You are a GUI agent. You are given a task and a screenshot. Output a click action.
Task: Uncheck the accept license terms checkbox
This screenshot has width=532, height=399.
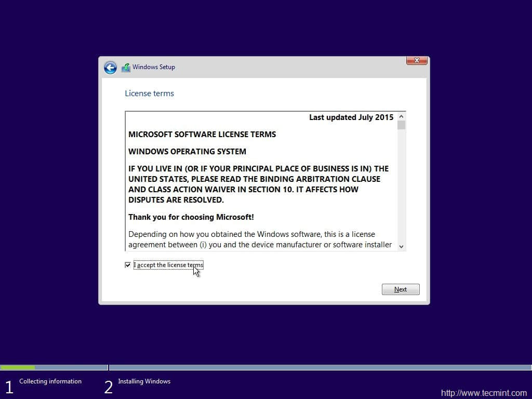tap(128, 265)
